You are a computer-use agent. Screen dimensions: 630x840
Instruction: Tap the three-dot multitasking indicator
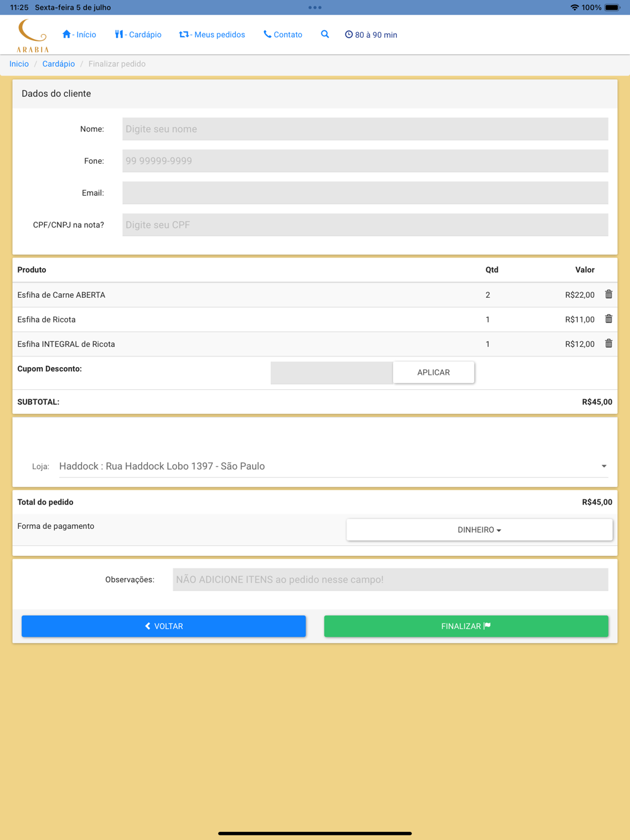315,8
